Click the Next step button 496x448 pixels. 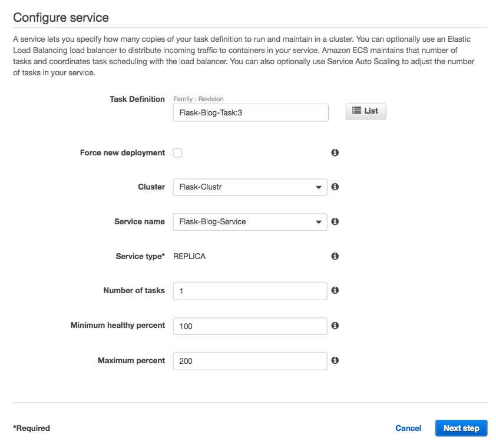tap(461, 428)
